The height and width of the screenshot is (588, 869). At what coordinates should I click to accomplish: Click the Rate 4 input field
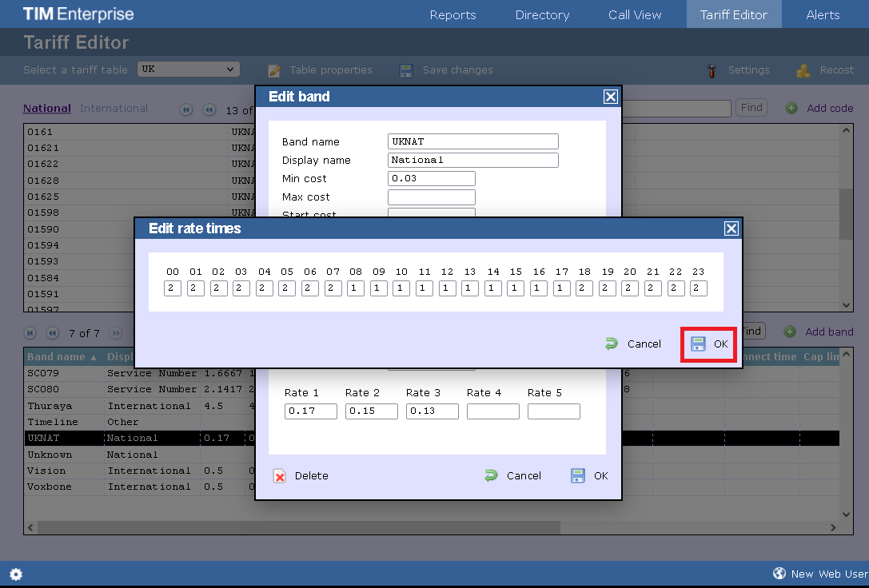coord(492,411)
